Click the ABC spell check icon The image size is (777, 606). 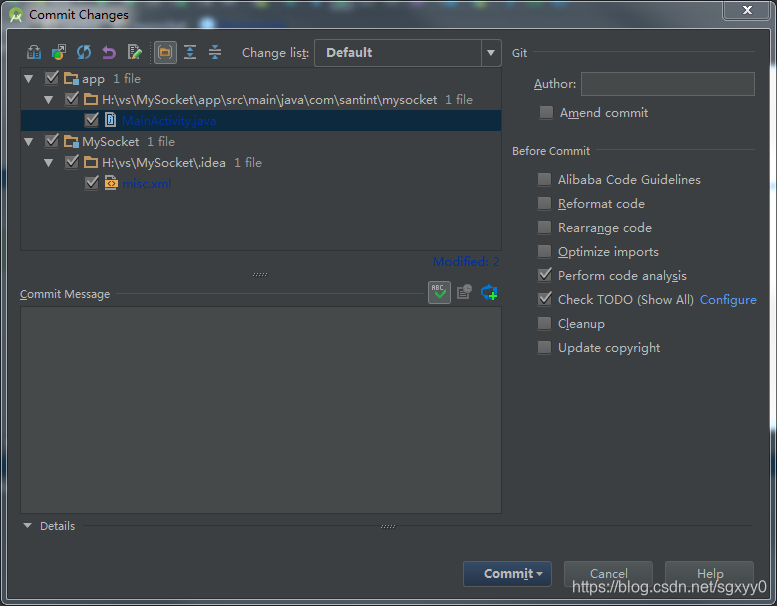pyautogui.click(x=439, y=292)
